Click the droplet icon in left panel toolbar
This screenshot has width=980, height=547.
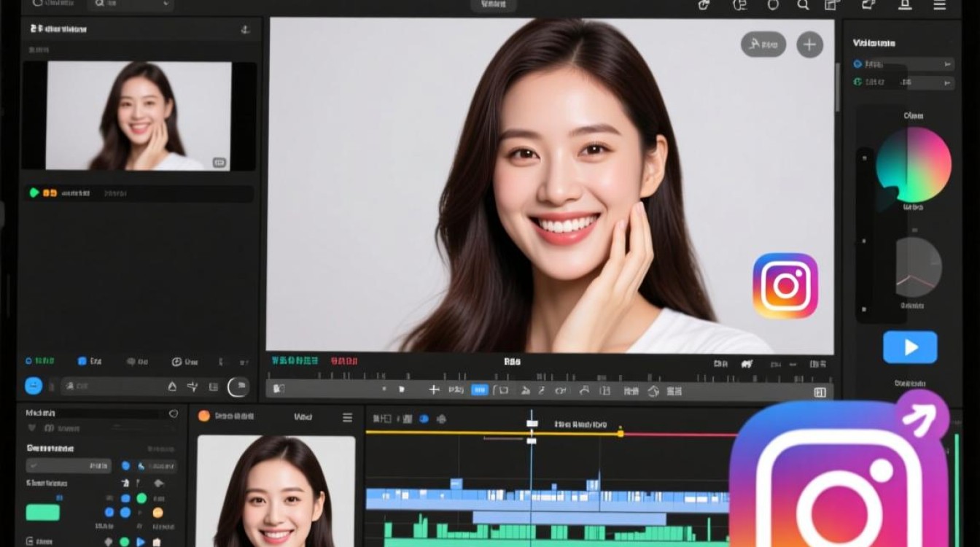173,387
